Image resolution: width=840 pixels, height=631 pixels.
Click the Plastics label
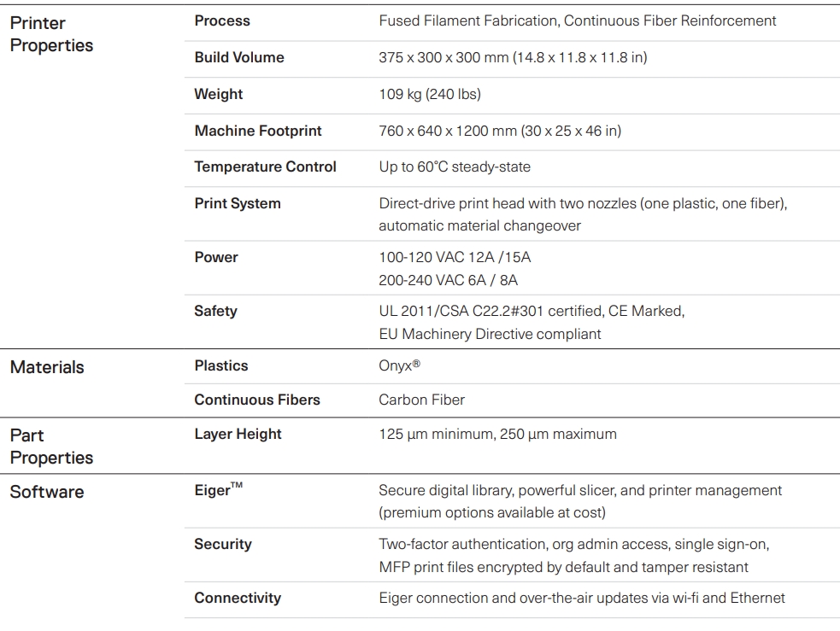click(x=221, y=365)
